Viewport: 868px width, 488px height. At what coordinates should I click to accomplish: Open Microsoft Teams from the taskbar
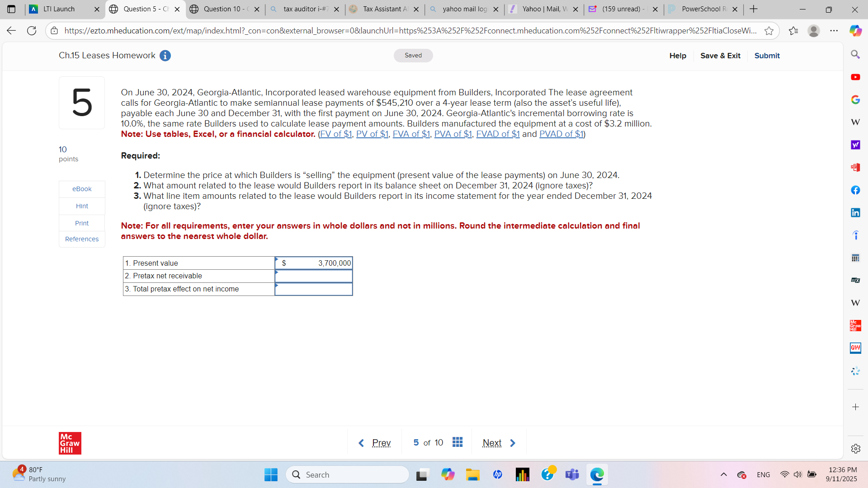coord(572,474)
